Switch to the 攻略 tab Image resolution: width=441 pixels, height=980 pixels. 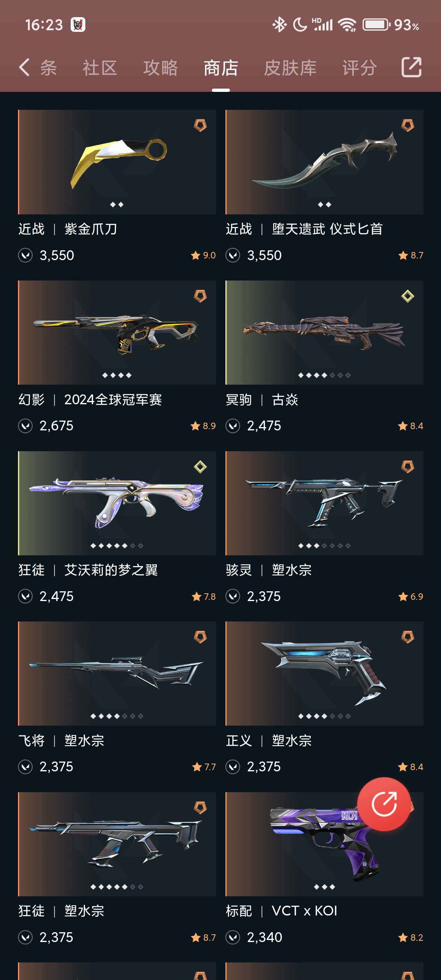(x=160, y=68)
